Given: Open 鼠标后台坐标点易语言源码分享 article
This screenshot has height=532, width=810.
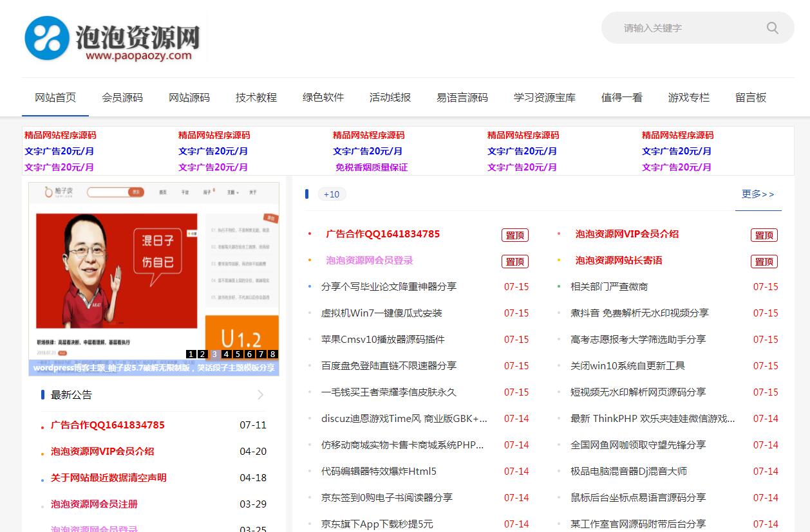Looking at the screenshot, I should tap(638, 498).
